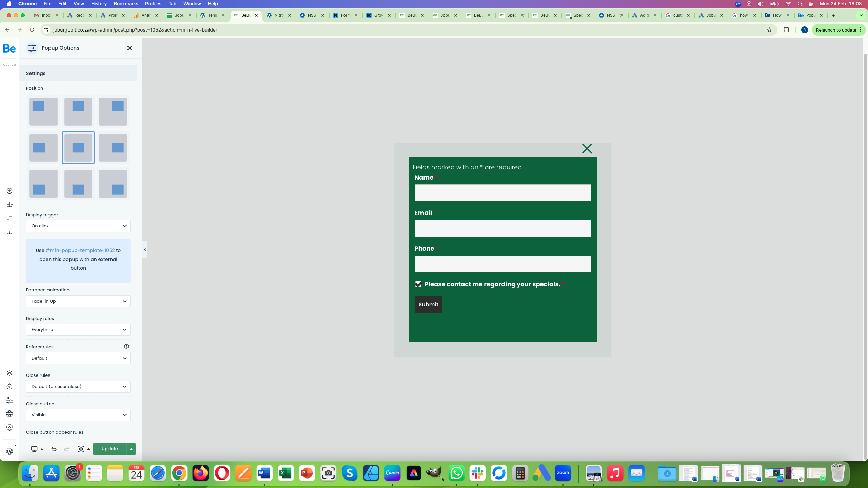Viewport: 868px width, 488px height.
Task: Open the Display trigger dropdown
Action: tap(78, 226)
